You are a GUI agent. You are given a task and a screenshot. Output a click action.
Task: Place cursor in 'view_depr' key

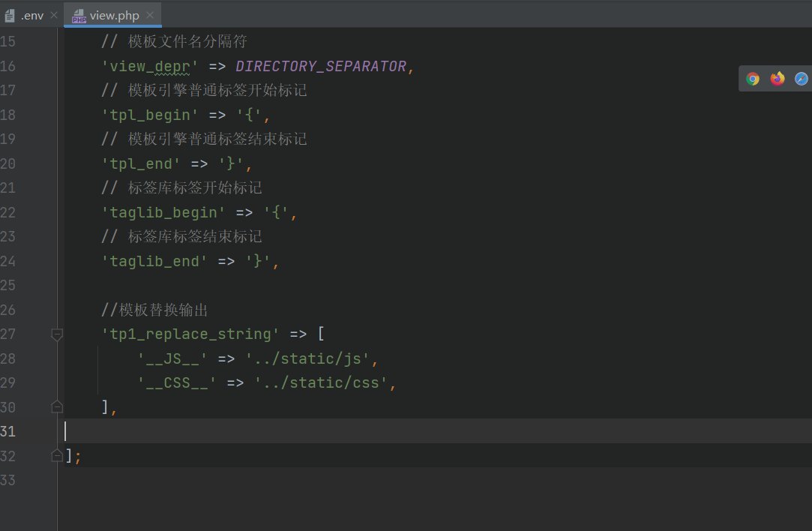click(x=150, y=67)
